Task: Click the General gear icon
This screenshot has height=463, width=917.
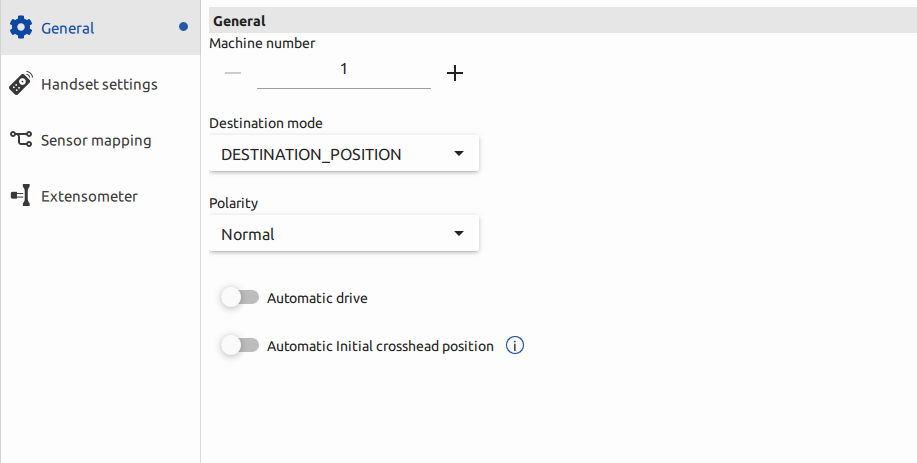Action: (x=21, y=28)
